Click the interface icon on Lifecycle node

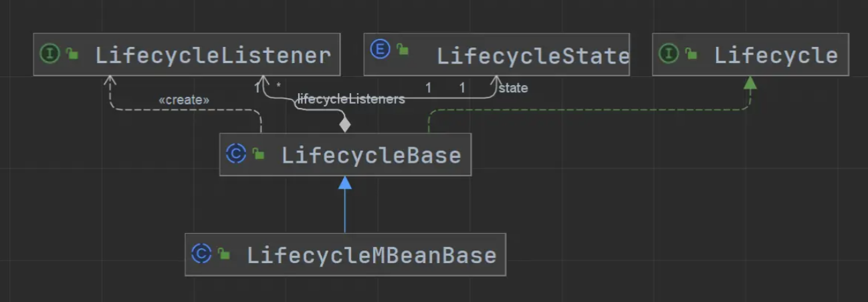click(669, 54)
